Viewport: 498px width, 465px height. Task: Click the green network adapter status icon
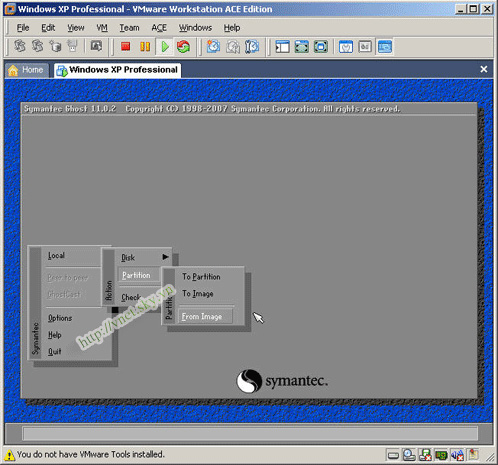click(441, 455)
